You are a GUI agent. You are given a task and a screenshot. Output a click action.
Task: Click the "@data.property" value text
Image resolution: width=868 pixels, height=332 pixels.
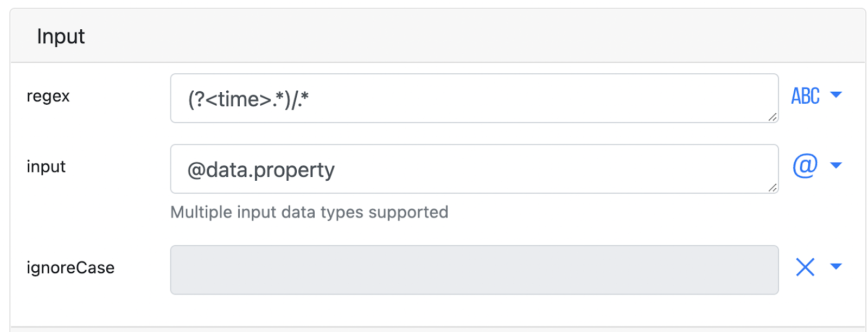point(261,170)
